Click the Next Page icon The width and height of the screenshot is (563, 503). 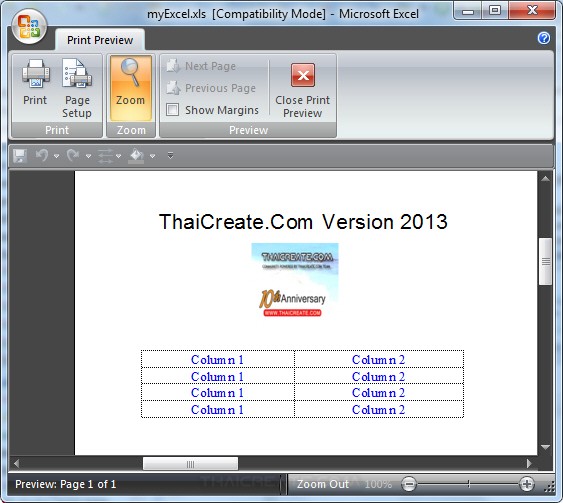pyautogui.click(x=173, y=66)
